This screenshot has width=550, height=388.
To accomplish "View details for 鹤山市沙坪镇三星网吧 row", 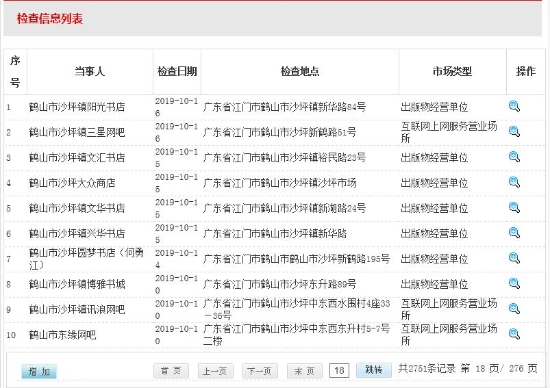I will click(514, 132).
